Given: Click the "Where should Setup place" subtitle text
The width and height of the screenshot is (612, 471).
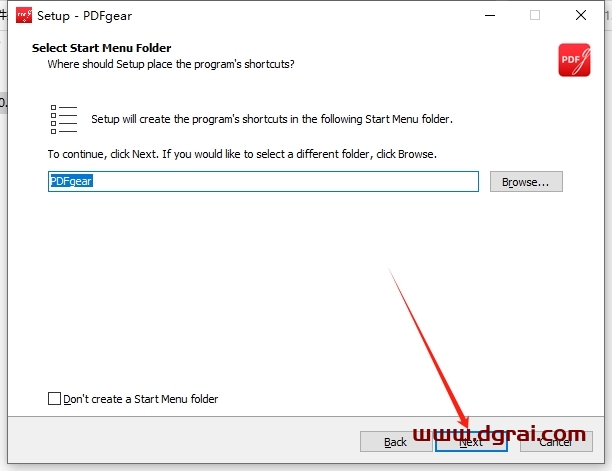Looking at the screenshot, I should [170, 64].
